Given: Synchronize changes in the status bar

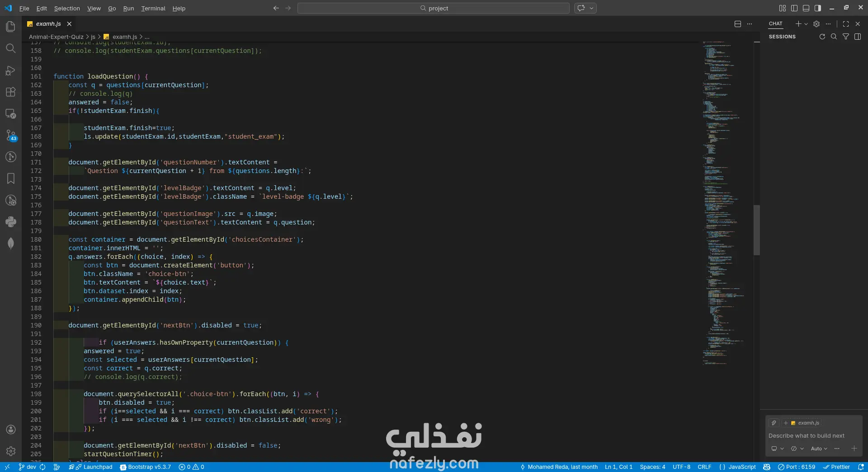Looking at the screenshot, I should coord(43,467).
